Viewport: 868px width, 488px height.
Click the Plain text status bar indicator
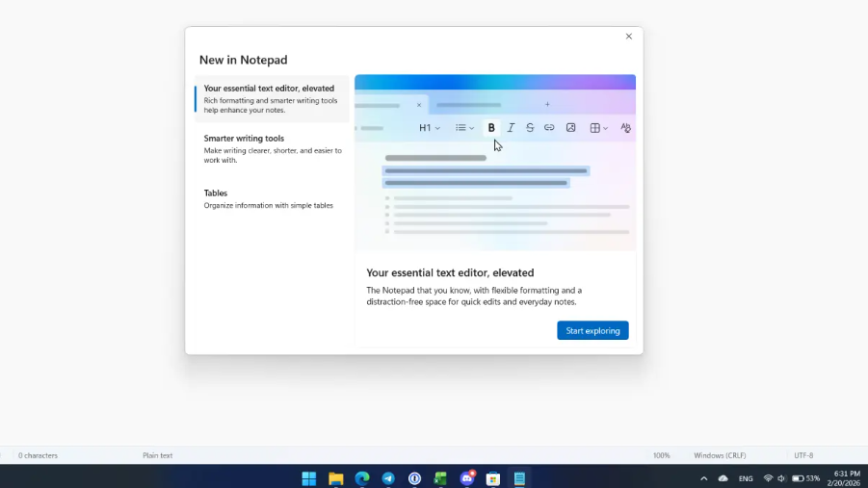click(x=158, y=455)
